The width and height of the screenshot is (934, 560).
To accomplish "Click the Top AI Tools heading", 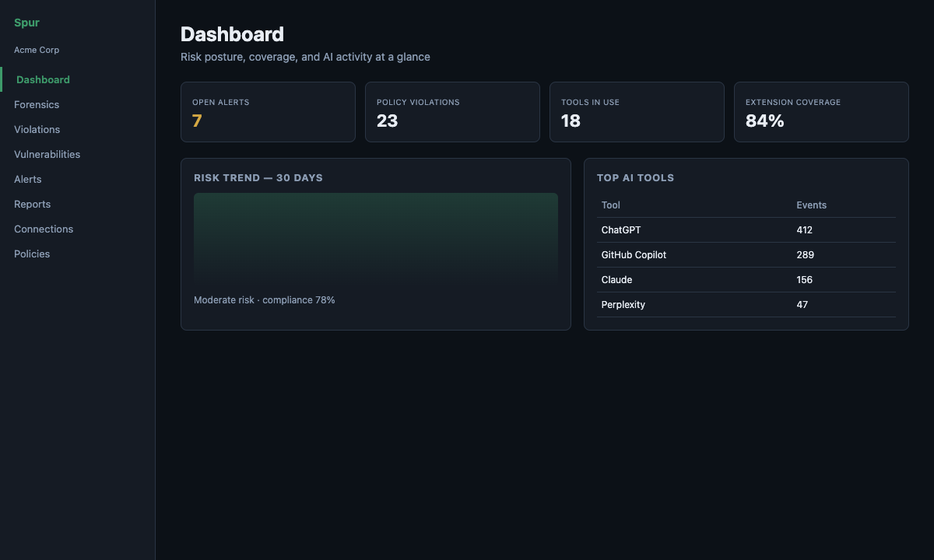I will click(x=635, y=177).
